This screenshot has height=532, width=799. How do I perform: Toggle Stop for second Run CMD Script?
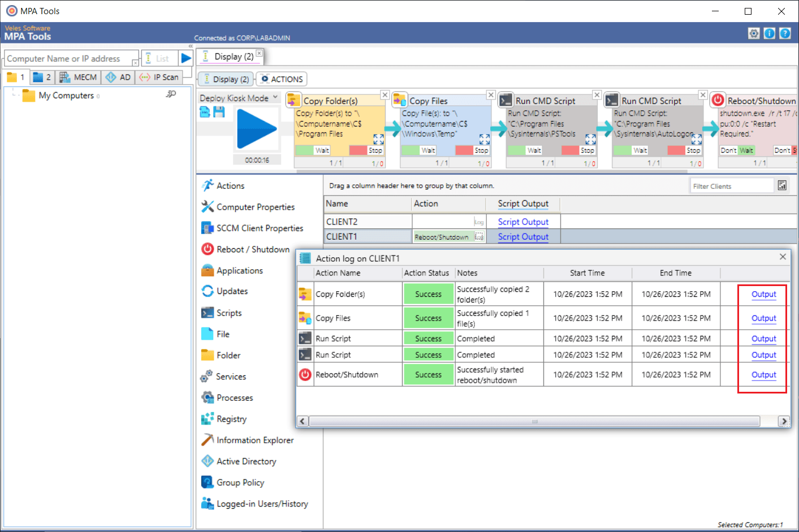[x=685, y=150]
